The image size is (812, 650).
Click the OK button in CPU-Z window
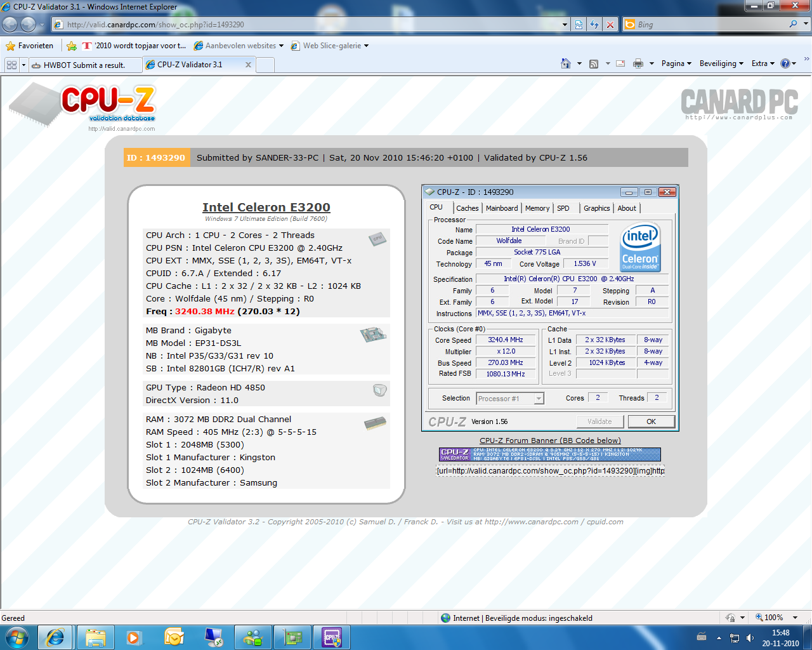point(651,421)
